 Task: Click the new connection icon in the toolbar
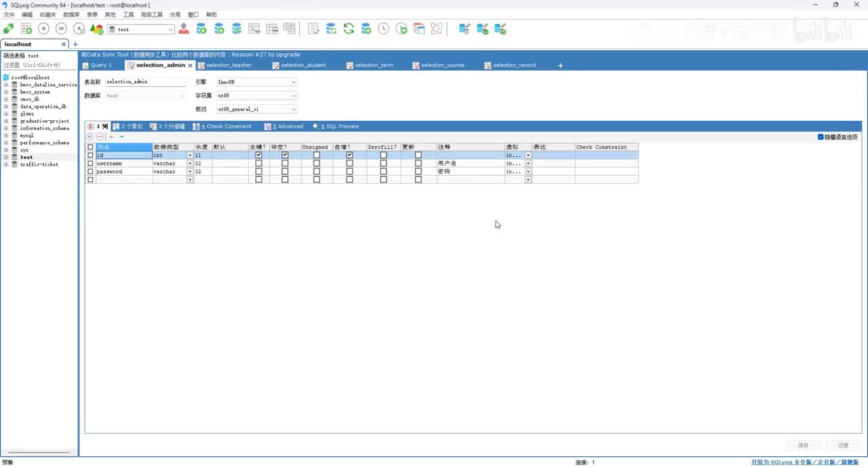[x=8, y=29]
